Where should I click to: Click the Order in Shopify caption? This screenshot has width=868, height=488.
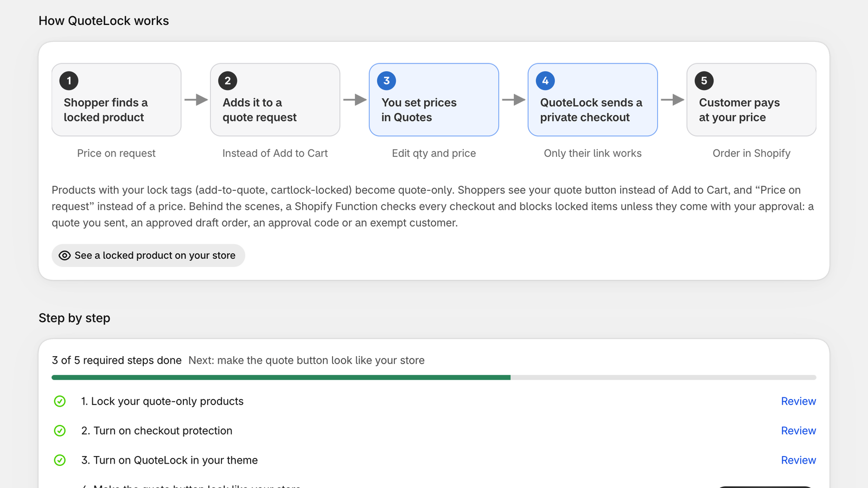(751, 153)
